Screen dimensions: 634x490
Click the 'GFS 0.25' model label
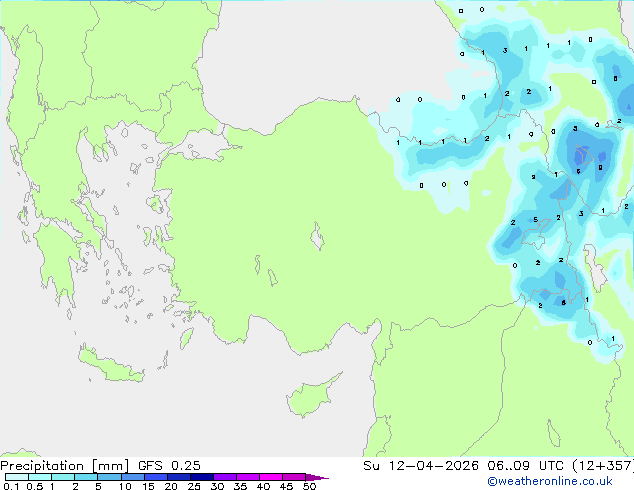169,466
